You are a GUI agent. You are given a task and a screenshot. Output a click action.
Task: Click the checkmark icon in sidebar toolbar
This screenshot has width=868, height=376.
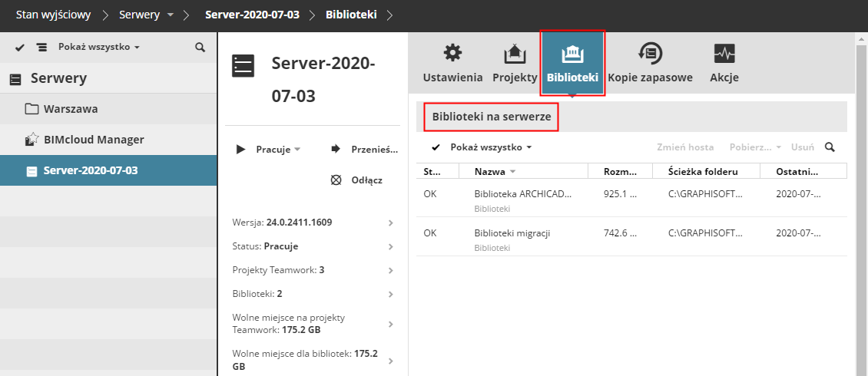tap(20, 48)
